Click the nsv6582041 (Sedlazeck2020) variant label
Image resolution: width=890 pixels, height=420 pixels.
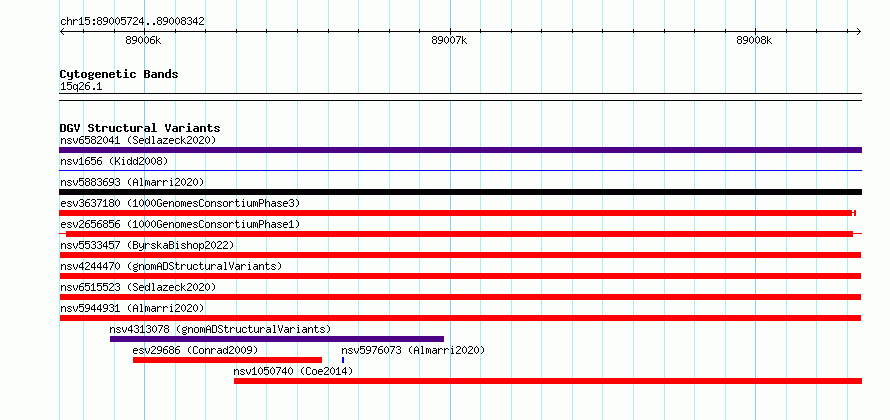pyautogui.click(x=138, y=140)
